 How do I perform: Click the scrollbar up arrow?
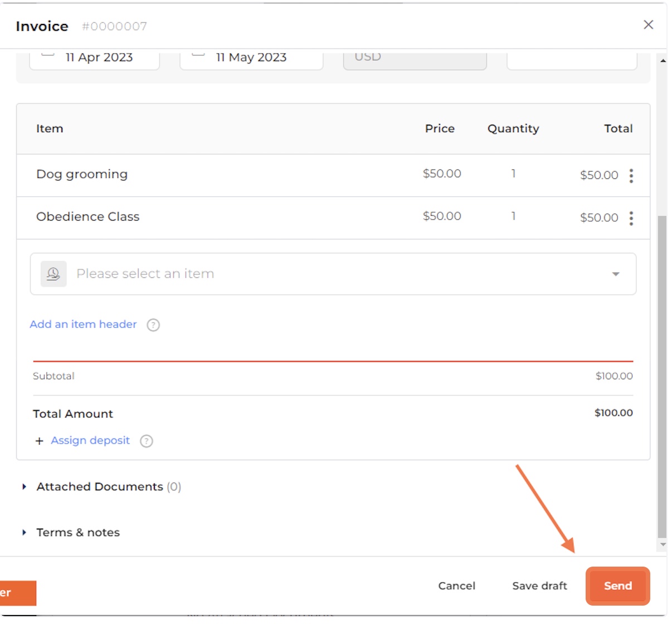663,60
